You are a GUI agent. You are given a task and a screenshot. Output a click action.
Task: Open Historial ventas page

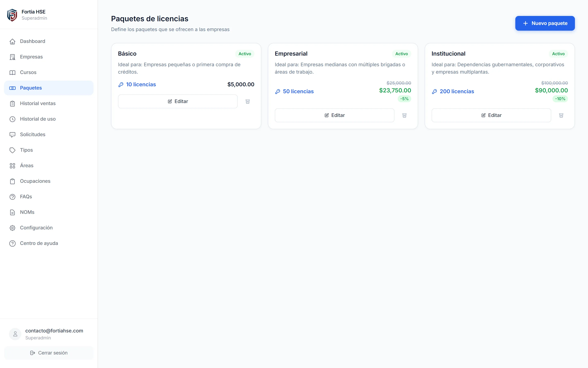49,103
